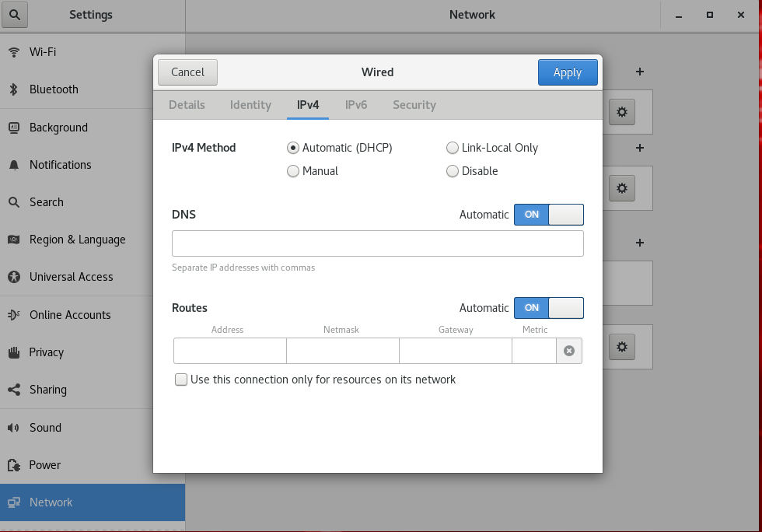
Task: Toggle DNS Automatic switch
Action: 549,215
